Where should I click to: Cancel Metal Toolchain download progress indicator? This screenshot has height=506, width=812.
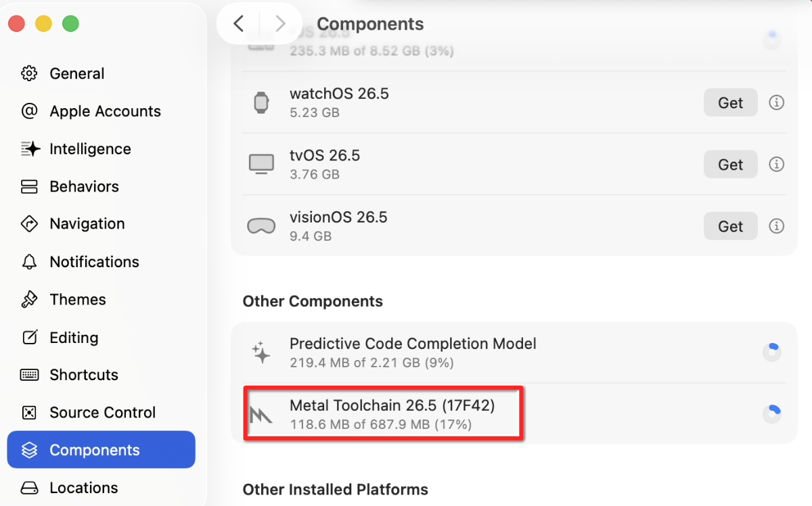coord(771,413)
